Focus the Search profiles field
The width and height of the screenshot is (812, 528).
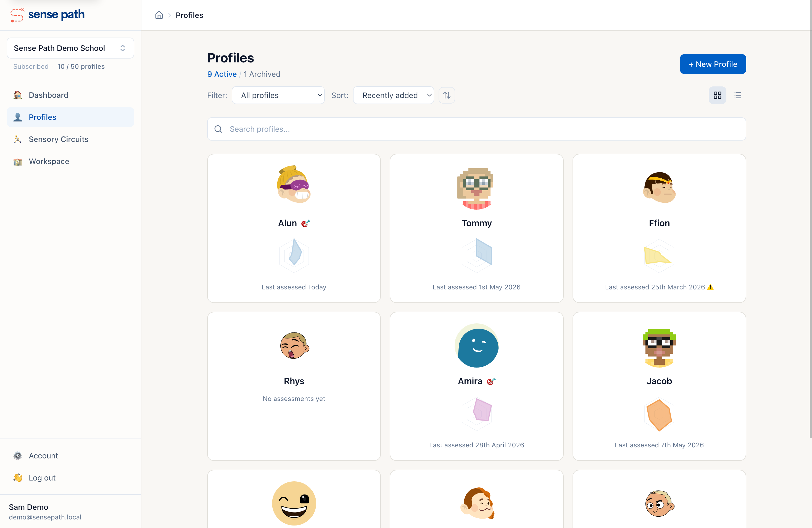pos(476,129)
